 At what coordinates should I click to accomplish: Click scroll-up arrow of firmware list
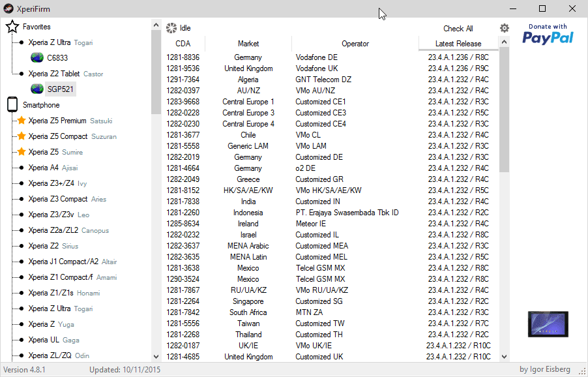point(505,42)
